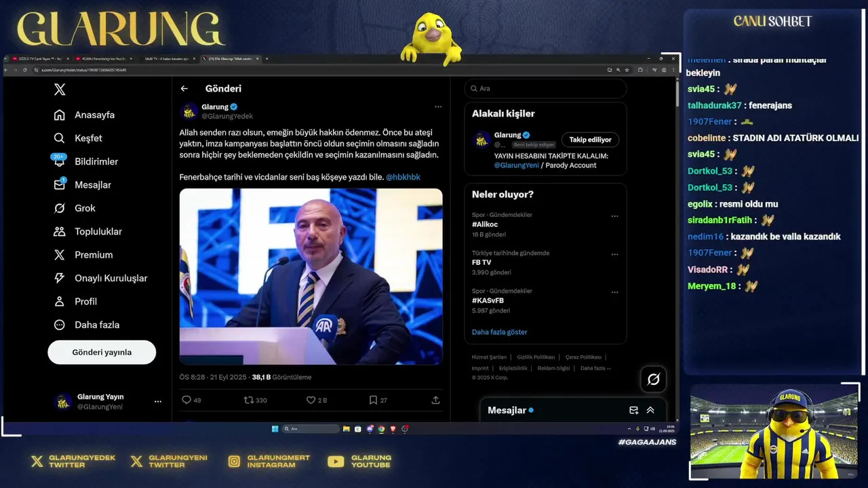
Task: Open Glarung's avatar on the post
Action: pyautogui.click(x=189, y=111)
